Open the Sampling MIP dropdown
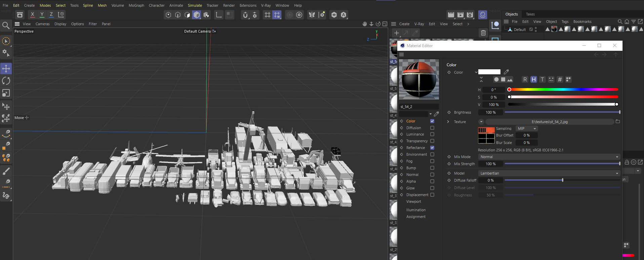644x260 pixels. [527, 128]
